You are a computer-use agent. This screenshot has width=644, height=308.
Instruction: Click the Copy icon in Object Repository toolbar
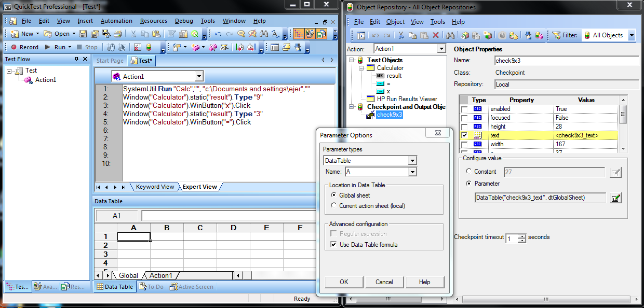pos(413,35)
